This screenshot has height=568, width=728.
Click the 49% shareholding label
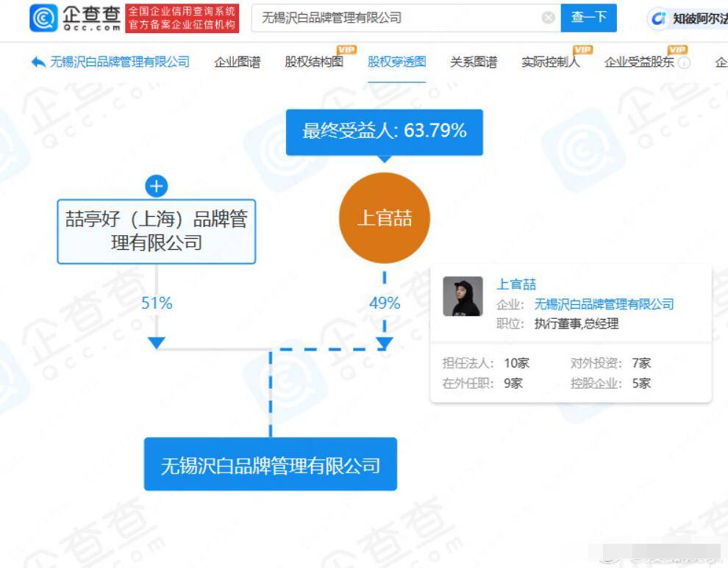click(x=385, y=303)
